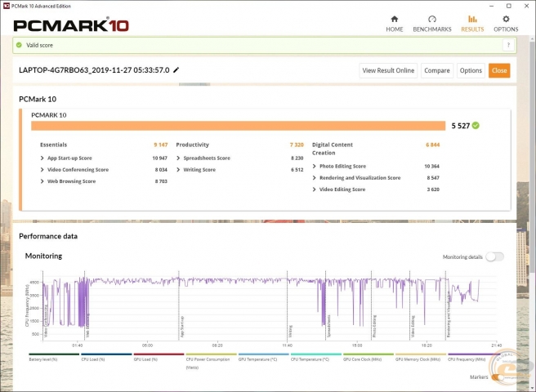Open the OPTIONS tab with gear icon
The width and height of the screenshot is (536, 392).
[506, 24]
